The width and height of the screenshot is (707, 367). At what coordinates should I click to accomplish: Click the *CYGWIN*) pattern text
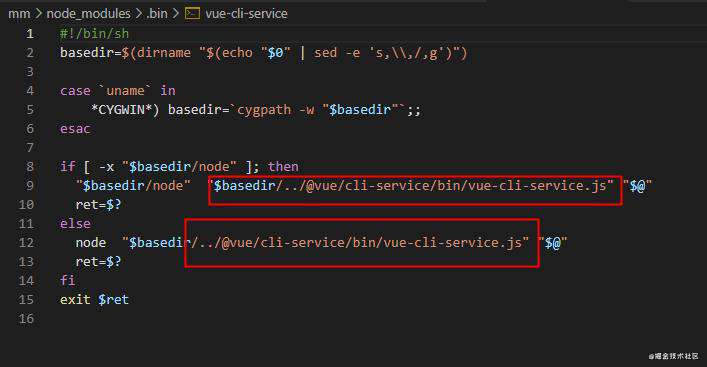[x=125, y=110]
